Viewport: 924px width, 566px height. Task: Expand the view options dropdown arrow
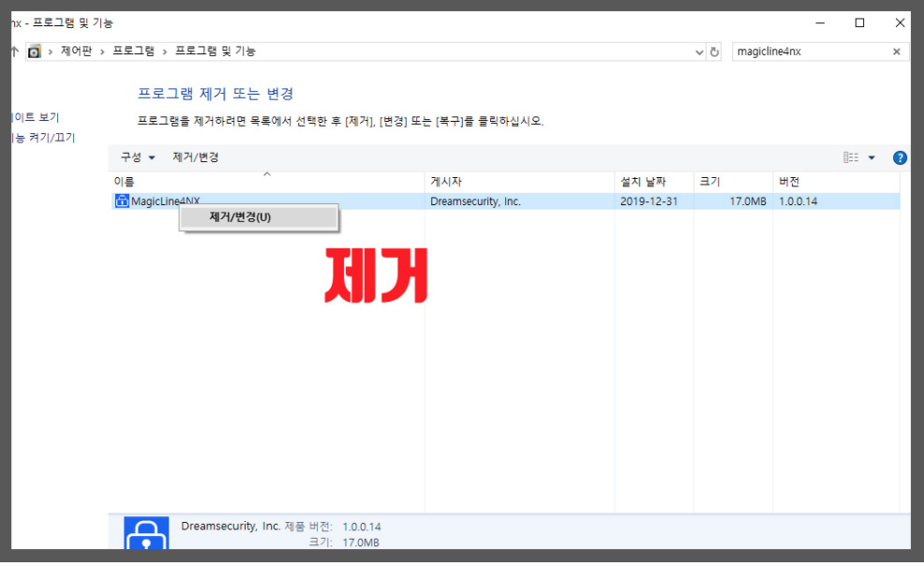(x=872, y=157)
